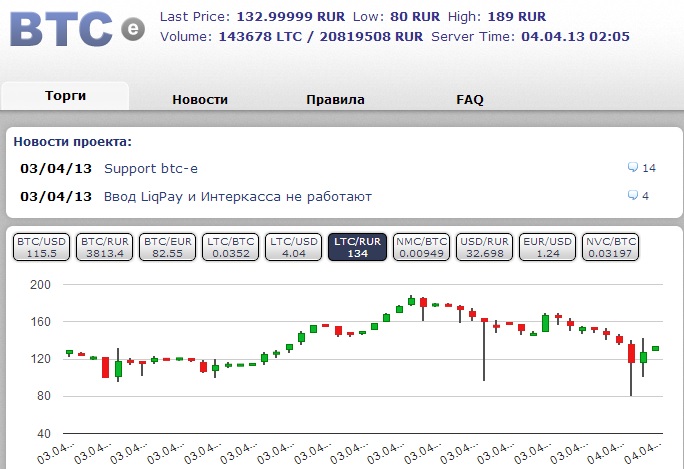The height and width of the screenshot is (469, 684).
Task: Click the High 189 RUR value
Action: point(516,17)
